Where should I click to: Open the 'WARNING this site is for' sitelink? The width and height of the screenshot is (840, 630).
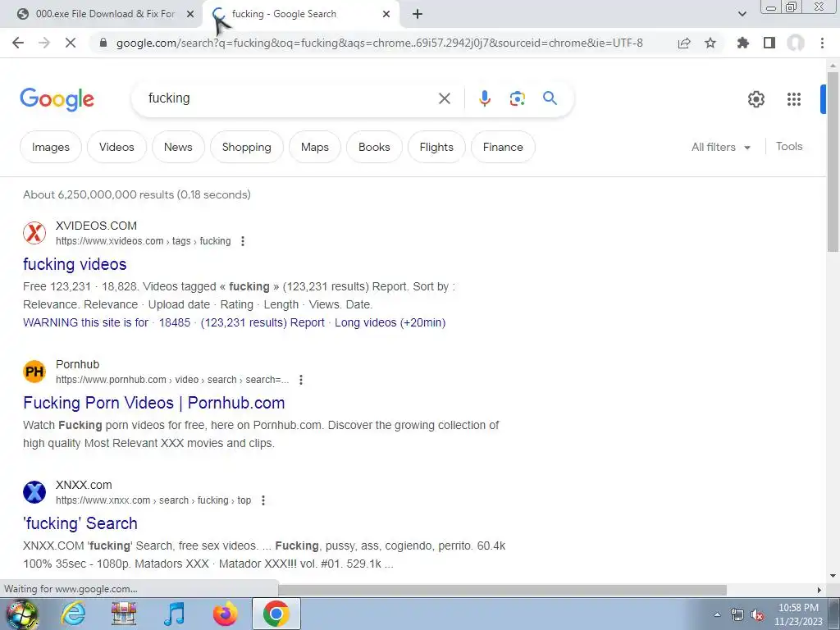click(85, 322)
